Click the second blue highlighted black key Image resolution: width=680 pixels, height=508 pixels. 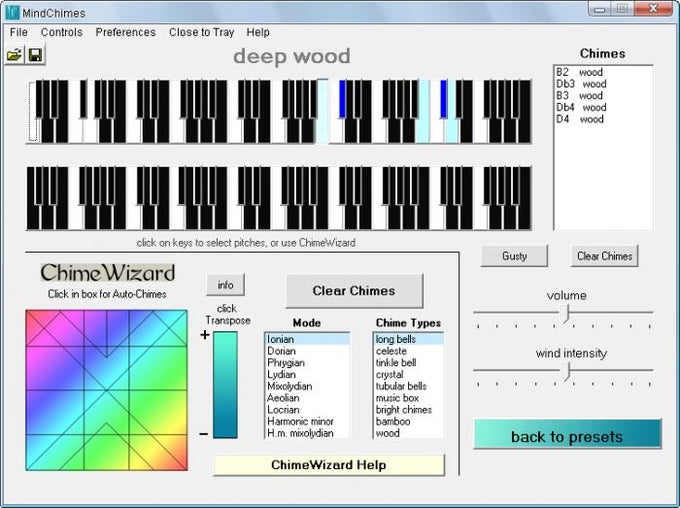pos(444,99)
